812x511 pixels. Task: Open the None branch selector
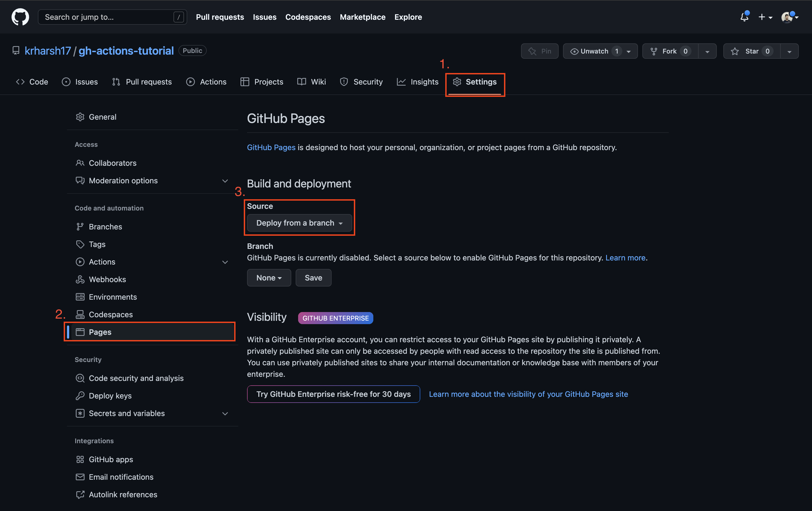[x=269, y=278]
